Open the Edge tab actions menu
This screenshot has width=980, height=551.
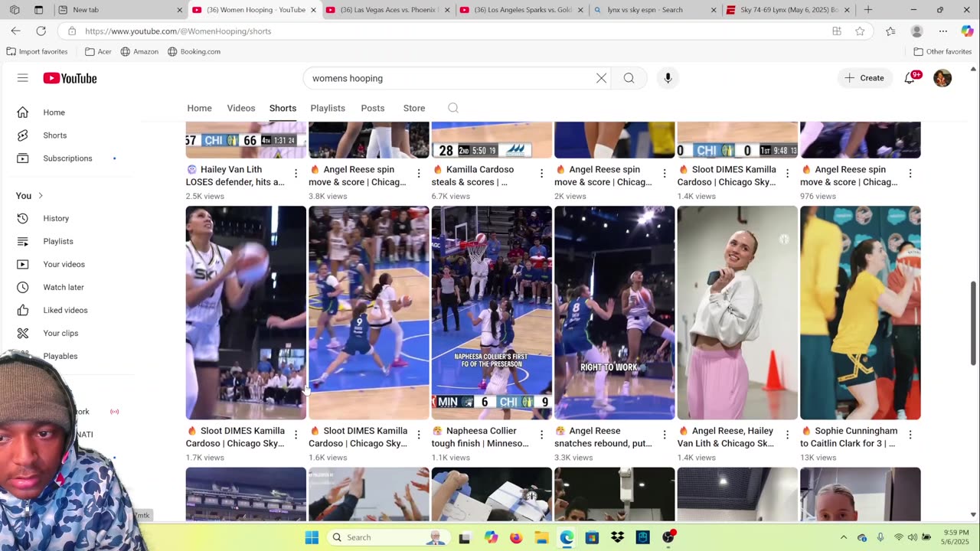[x=39, y=10]
